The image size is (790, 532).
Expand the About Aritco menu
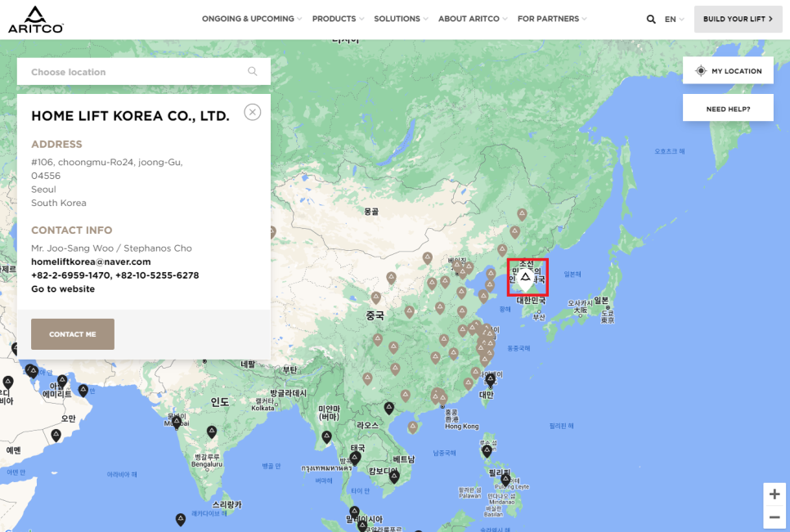click(x=473, y=19)
